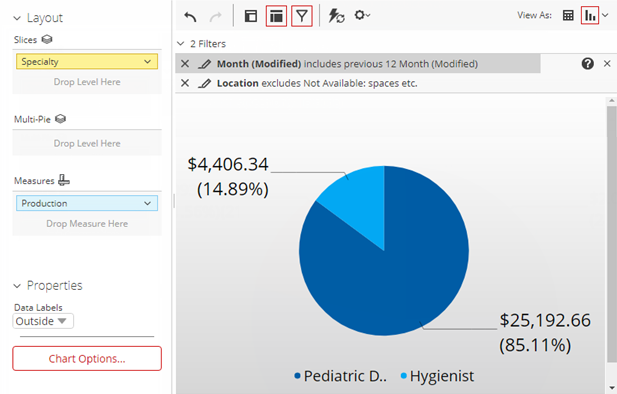Click the Pediatric D.. legend entry

pyautogui.click(x=340, y=376)
